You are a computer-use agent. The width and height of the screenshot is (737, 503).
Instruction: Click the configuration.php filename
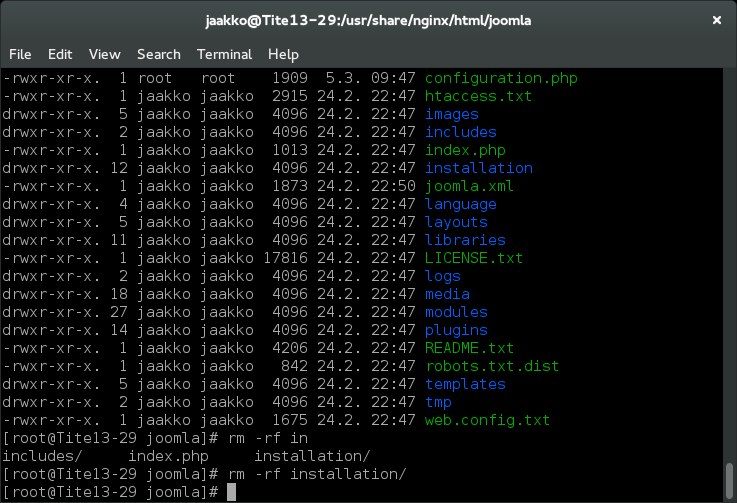[501, 78]
